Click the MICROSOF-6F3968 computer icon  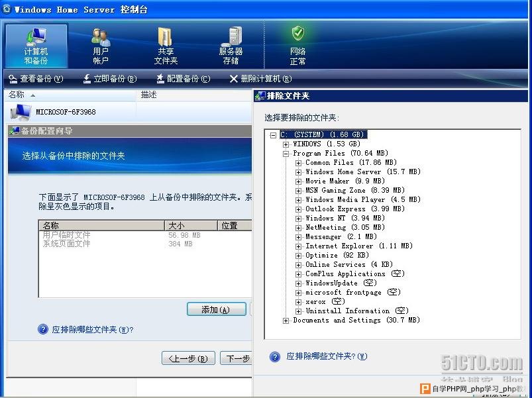pyautogui.click(x=21, y=112)
